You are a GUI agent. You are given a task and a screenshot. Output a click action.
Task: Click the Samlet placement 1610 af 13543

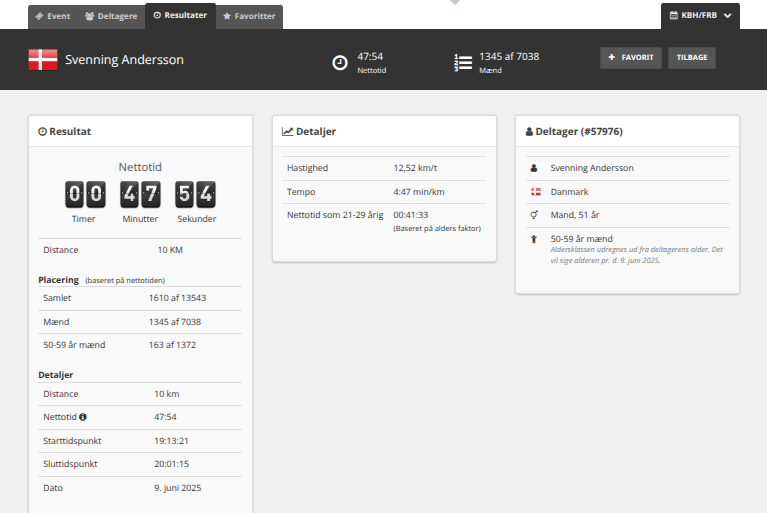click(178, 298)
